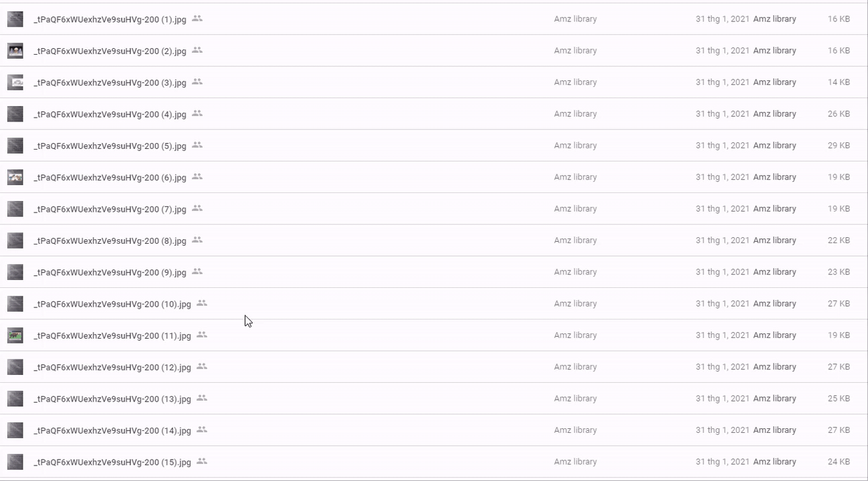868x481 pixels.
Task: Click owner Amz library on file (9).jpg row
Action: (x=575, y=272)
